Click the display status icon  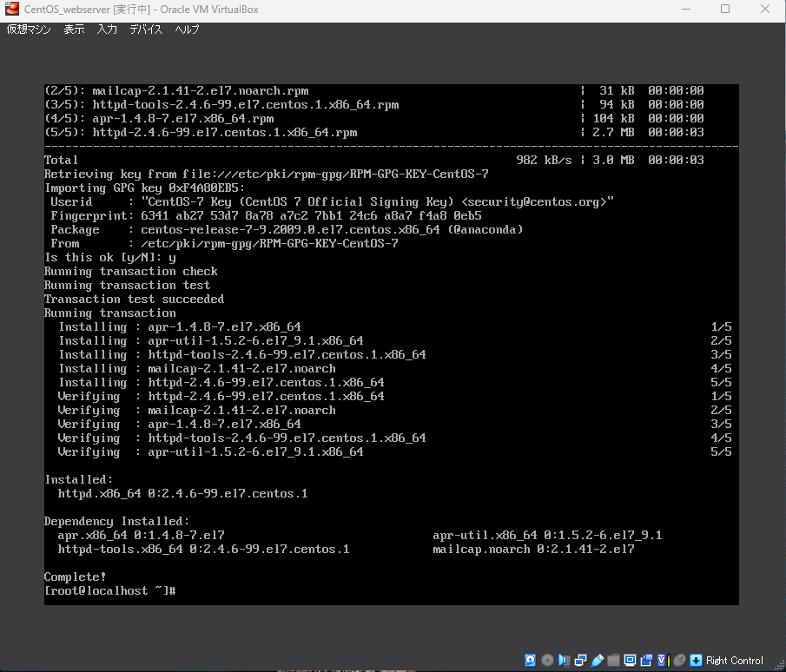pyautogui.click(x=628, y=660)
